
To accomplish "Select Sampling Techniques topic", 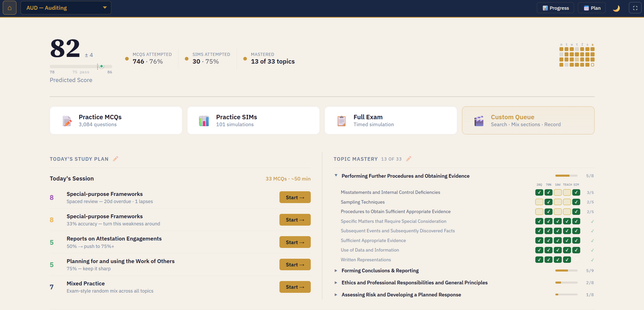I will [363, 202].
